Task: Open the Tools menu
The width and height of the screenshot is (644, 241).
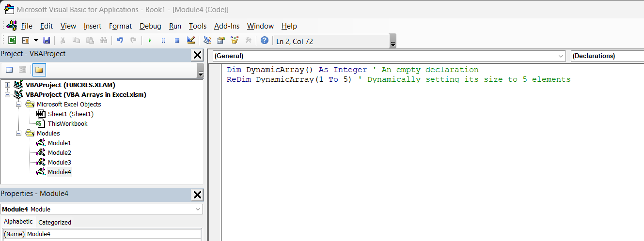Action: (x=198, y=26)
